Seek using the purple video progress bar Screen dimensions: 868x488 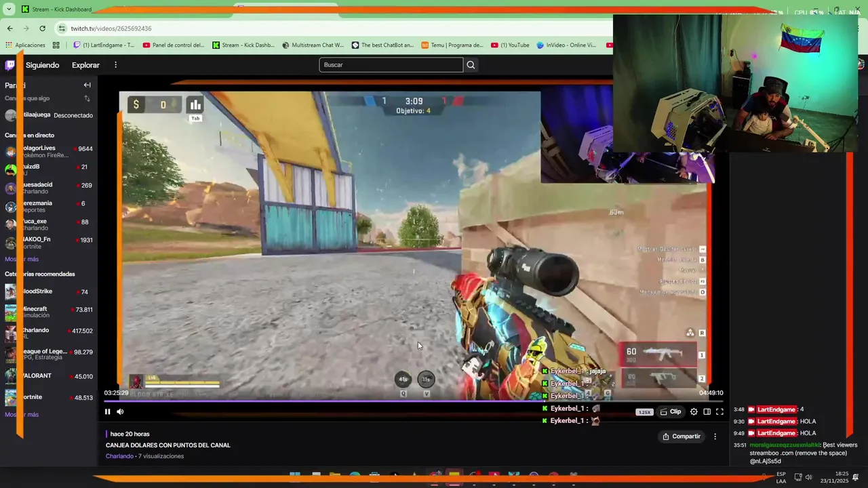[414, 401]
